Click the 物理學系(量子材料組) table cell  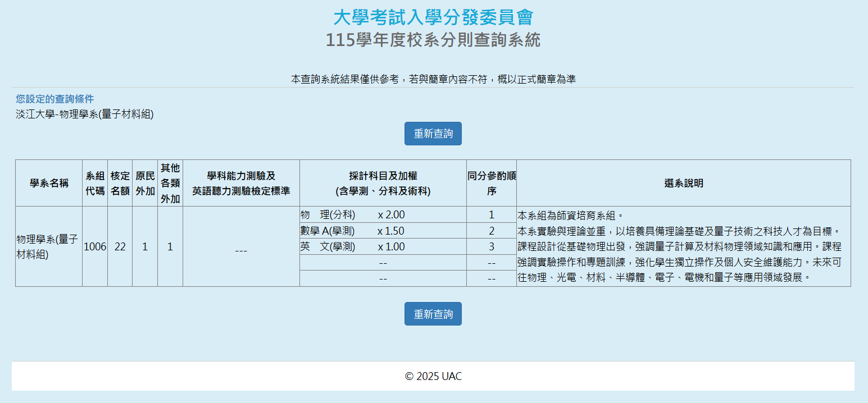tap(48, 246)
